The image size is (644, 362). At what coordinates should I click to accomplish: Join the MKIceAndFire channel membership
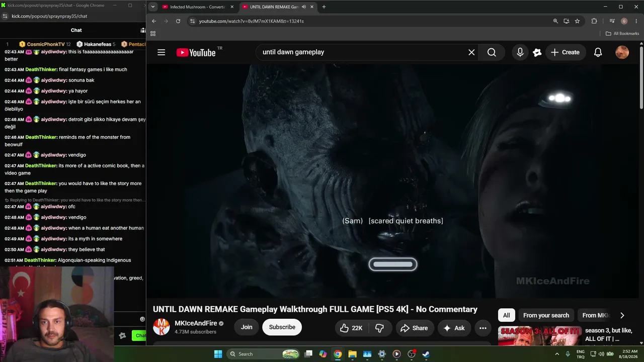point(247,327)
